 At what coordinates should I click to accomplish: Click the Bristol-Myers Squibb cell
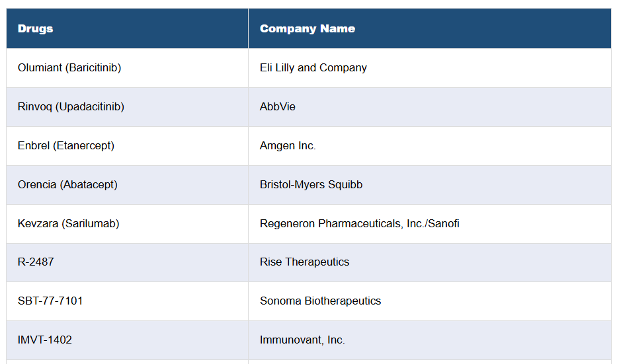click(311, 184)
